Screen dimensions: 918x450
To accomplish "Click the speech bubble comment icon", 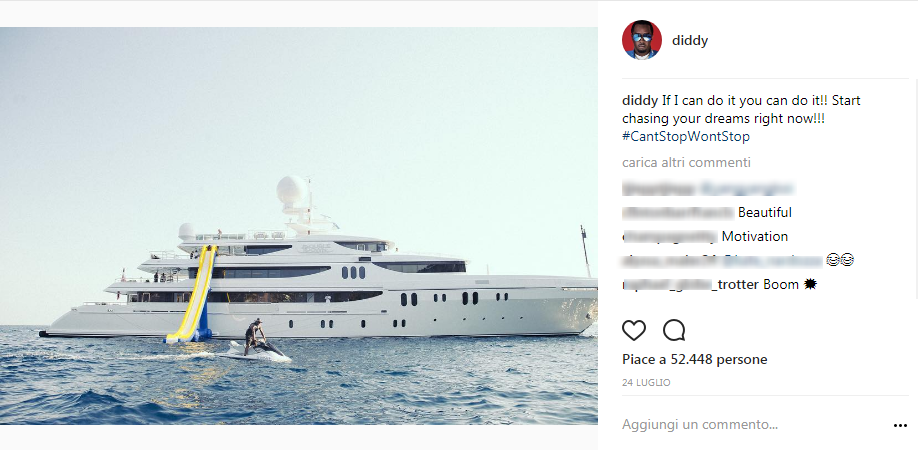I will (x=674, y=331).
